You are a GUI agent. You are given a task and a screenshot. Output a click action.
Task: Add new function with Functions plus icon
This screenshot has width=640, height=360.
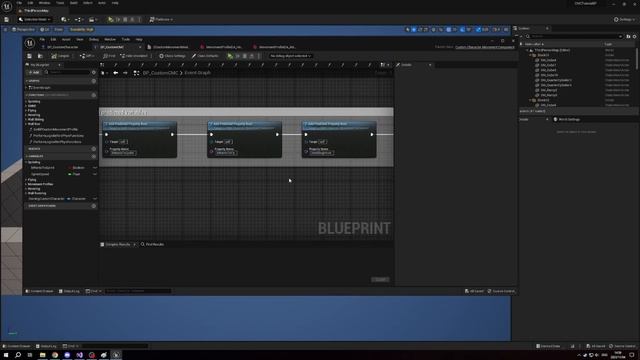click(93, 95)
